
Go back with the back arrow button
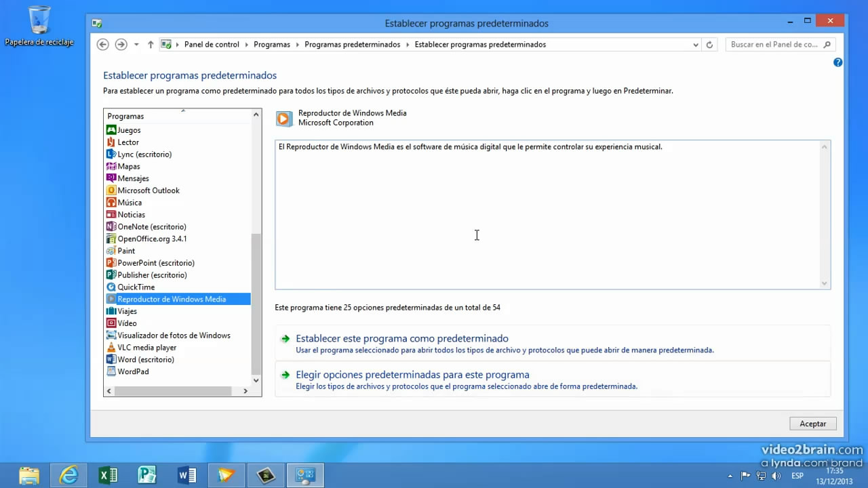point(103,45)
